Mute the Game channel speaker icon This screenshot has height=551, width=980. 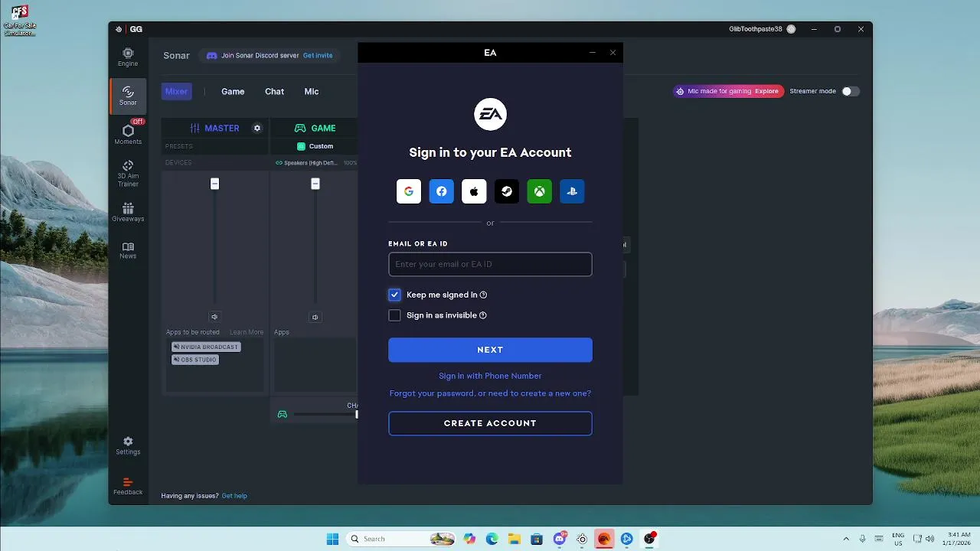(315, 317)
